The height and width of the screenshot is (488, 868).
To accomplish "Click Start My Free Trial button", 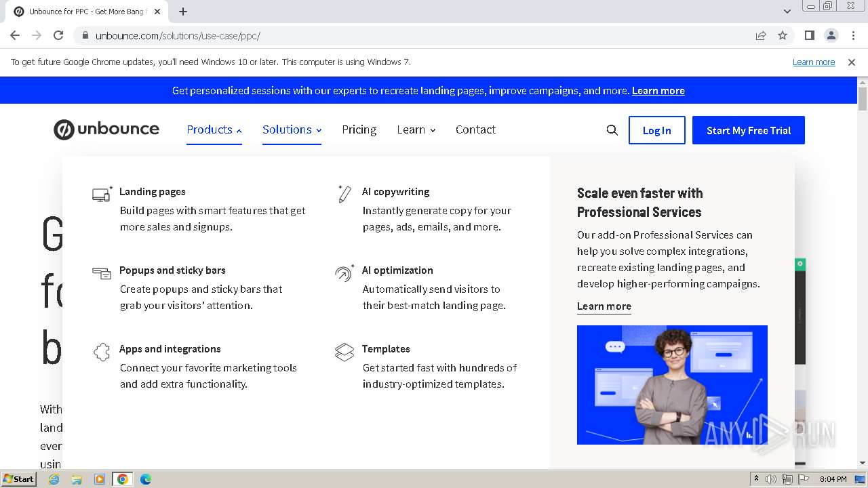I will 749,130.
